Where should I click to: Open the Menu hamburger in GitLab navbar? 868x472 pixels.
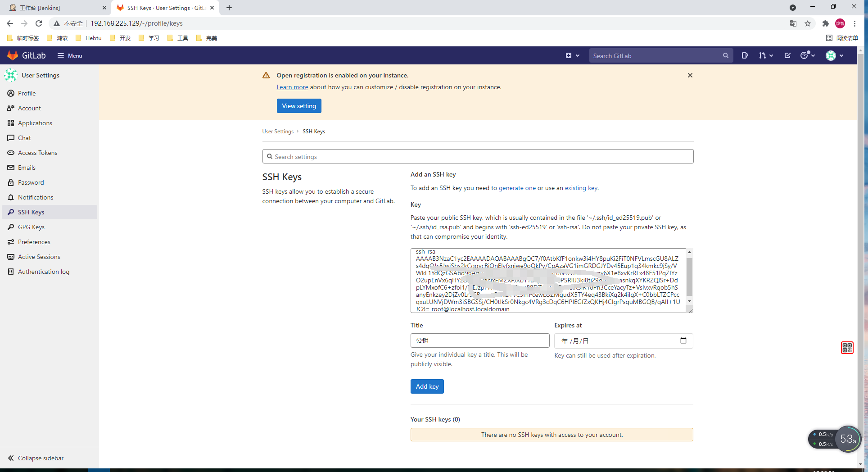point(70,56)
